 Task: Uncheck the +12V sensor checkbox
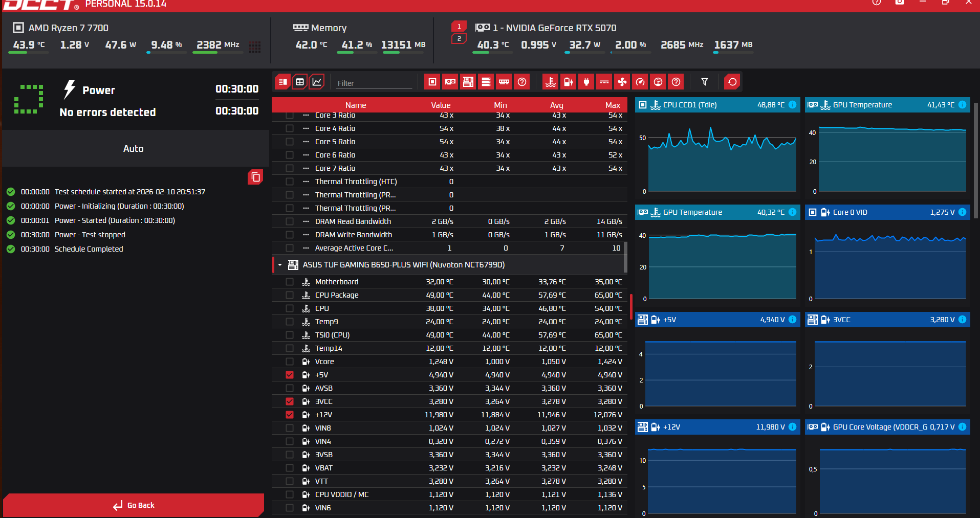click(290, 415)
